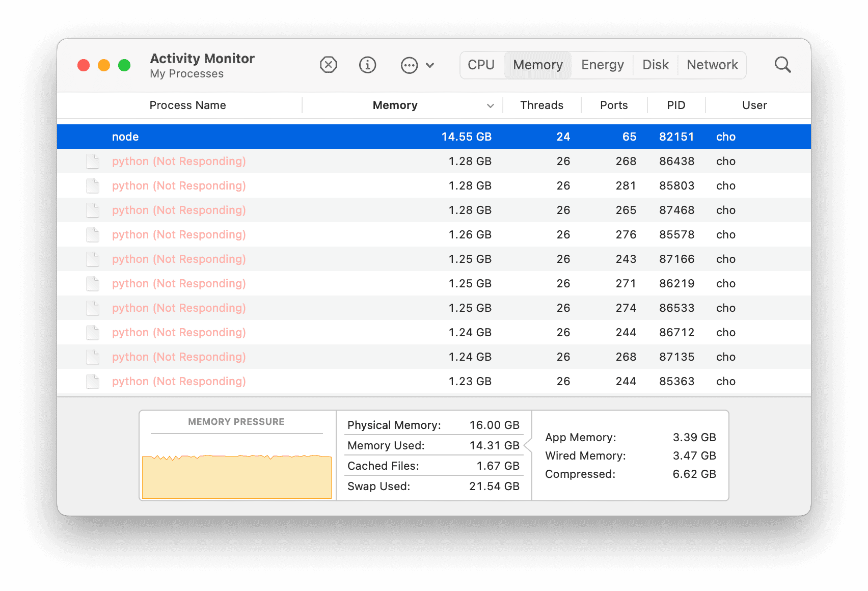Screen dimensions: 868x591
Task: Click the stop process X icon
Action: point(329,65)
